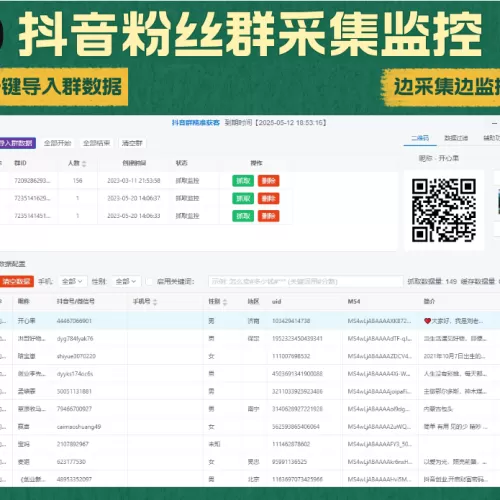Click the red 清空数据 button

tap(17, 281)
